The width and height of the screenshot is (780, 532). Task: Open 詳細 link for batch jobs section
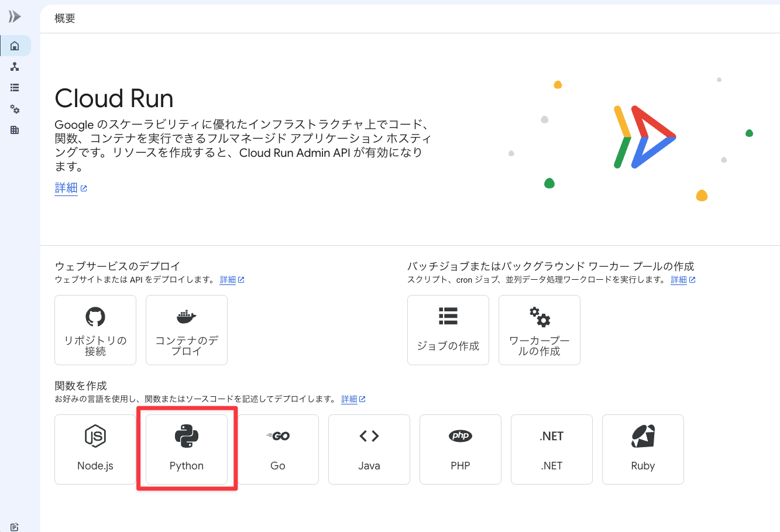click(679, 280)
